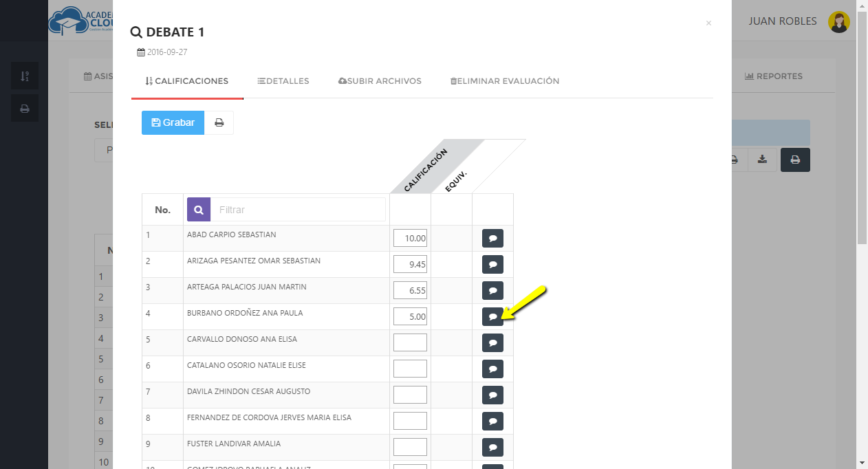The image size is (868, 469).
Task: Click the print icon in left sidebar
Action: [x=25, y=108]
